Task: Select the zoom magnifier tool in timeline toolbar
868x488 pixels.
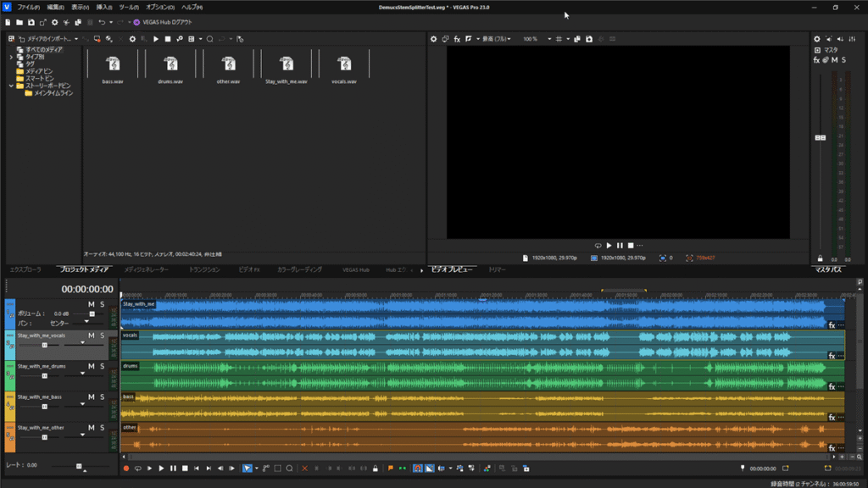Action: point(289,469)
